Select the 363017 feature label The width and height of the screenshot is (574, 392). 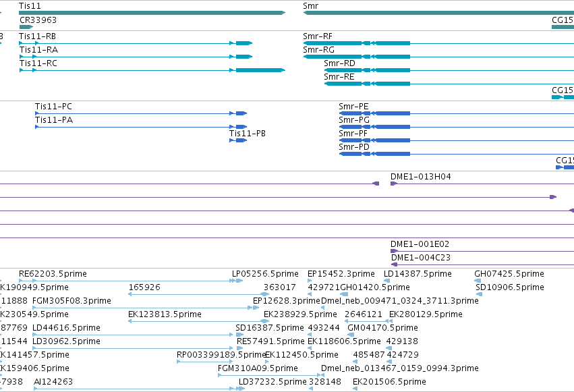(280, 287)
